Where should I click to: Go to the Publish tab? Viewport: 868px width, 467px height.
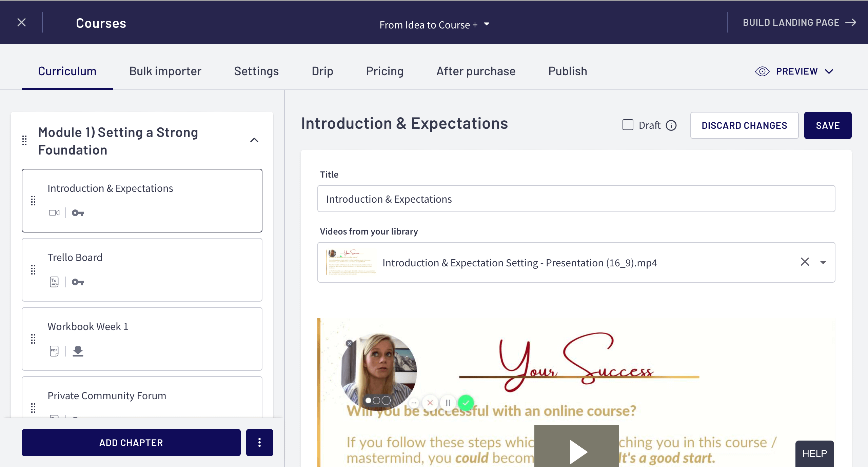click(568, 71)
